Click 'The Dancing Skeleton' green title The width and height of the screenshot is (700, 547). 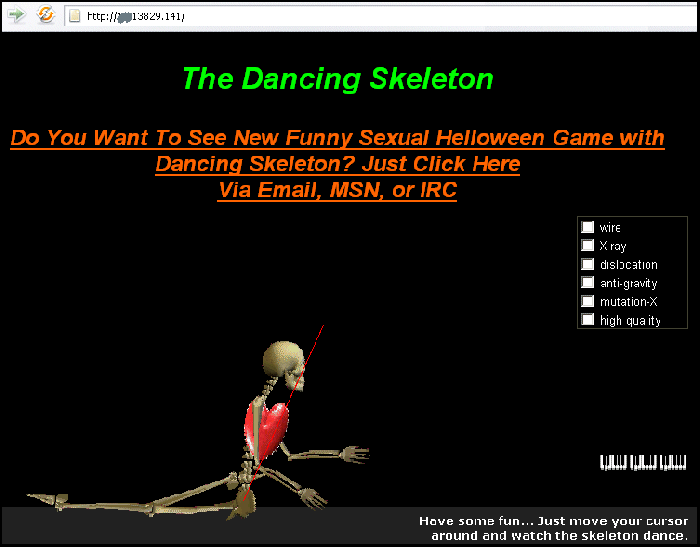pos(338,79)
